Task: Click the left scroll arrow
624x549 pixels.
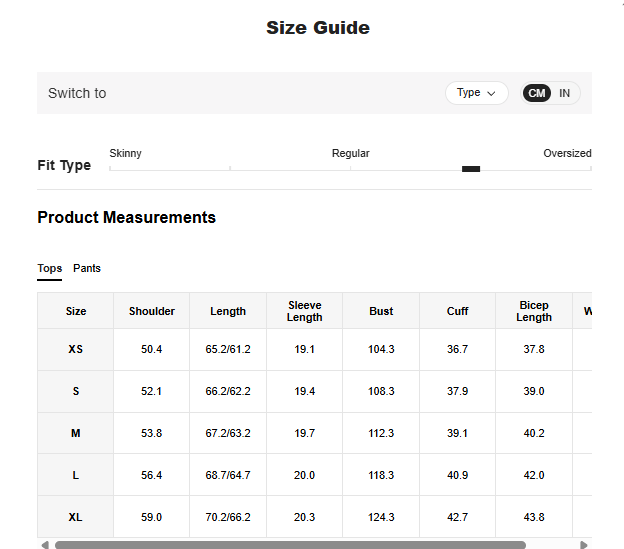Action: coord(44,545)
